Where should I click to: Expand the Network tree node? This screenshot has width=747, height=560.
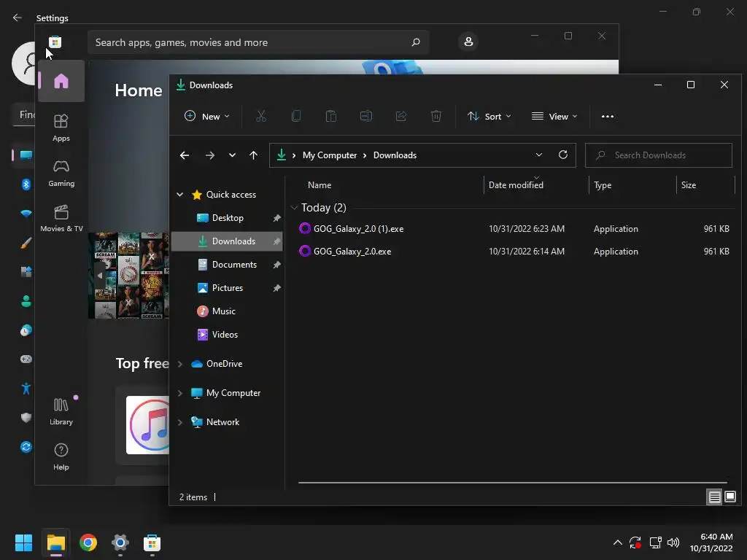tap(179, 422)
